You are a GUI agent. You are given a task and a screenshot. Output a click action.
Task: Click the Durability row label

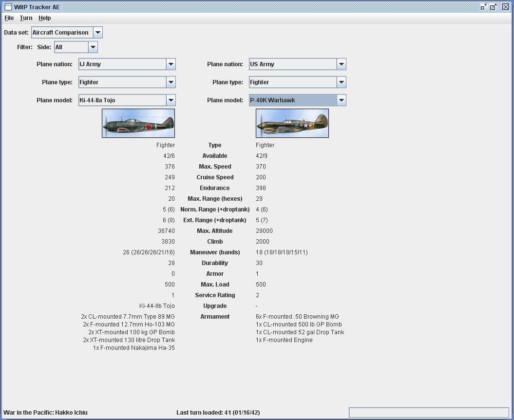tap(215, 263)
